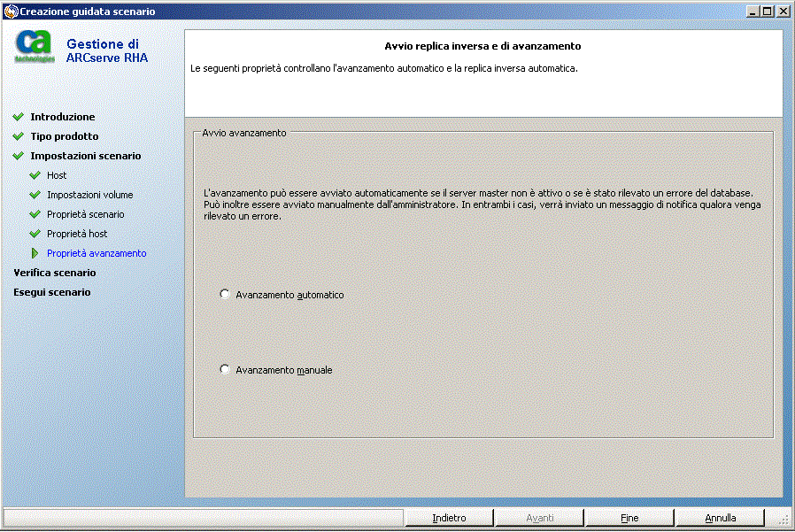Select the Avanzamento manuale radio button
This screenshot has height=532, width=795.
click(x=225, y=369)
